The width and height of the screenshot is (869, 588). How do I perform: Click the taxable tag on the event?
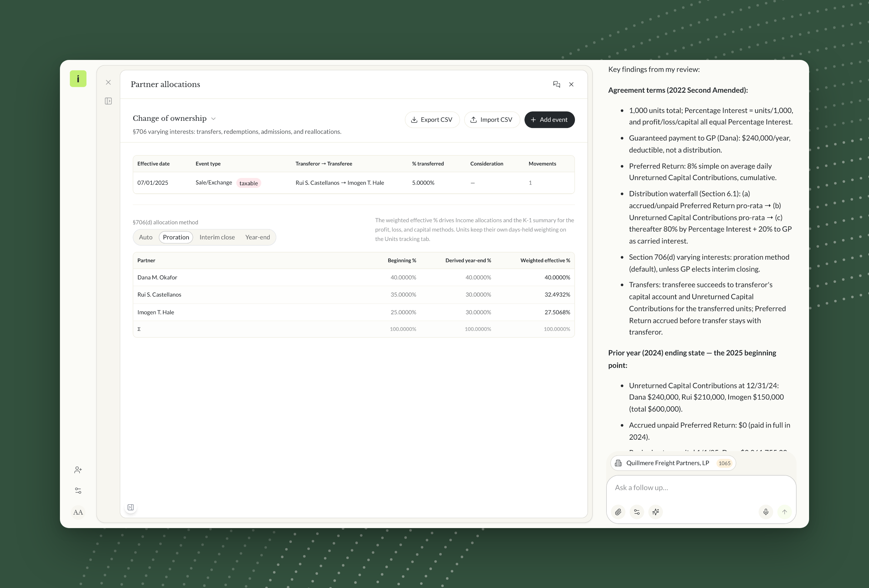249,183
